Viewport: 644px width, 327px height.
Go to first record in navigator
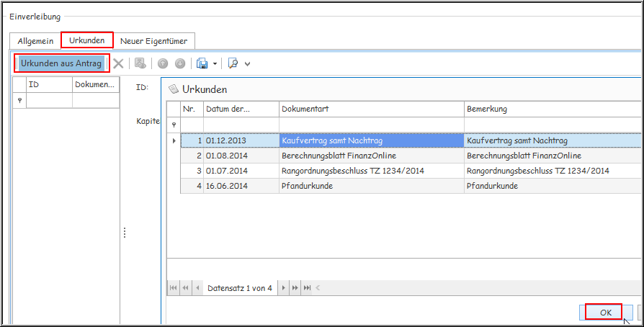[x=174, y=288]
